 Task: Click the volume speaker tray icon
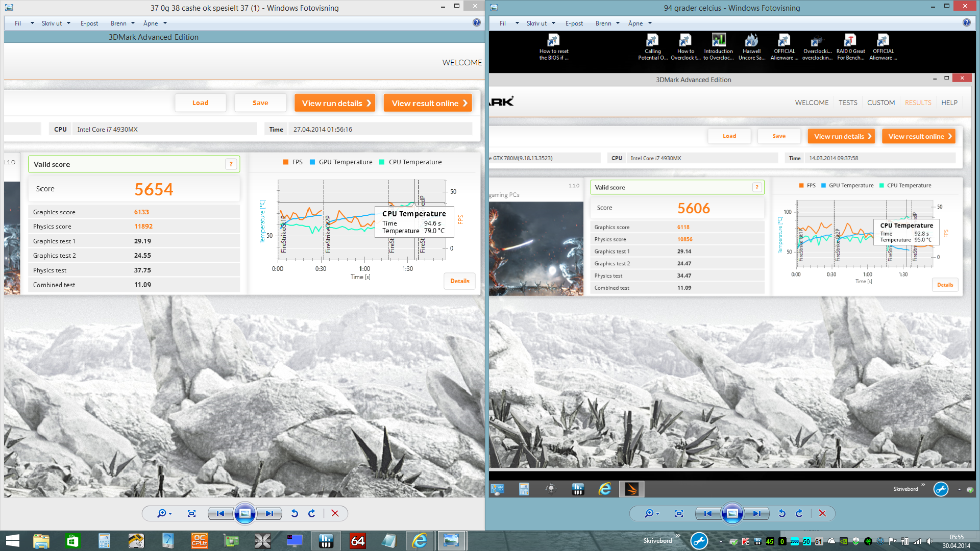(929, 541)
